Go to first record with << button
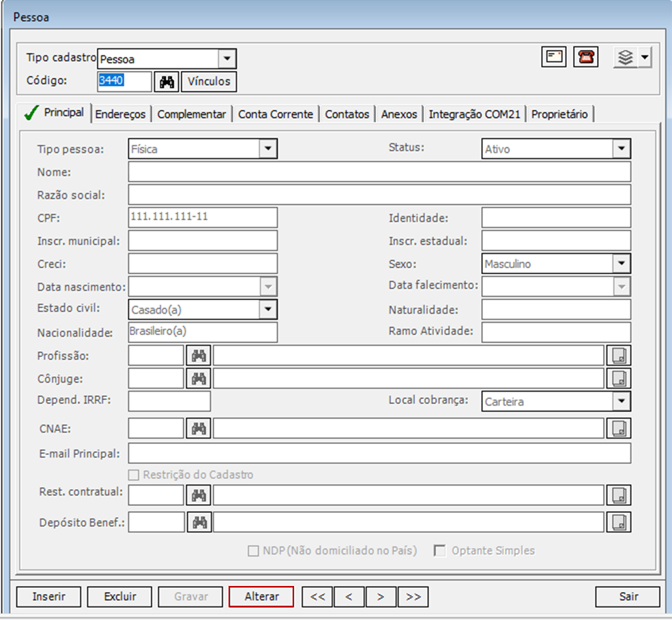The width and height of the screenshot is (672, 620). pos(317,597)
